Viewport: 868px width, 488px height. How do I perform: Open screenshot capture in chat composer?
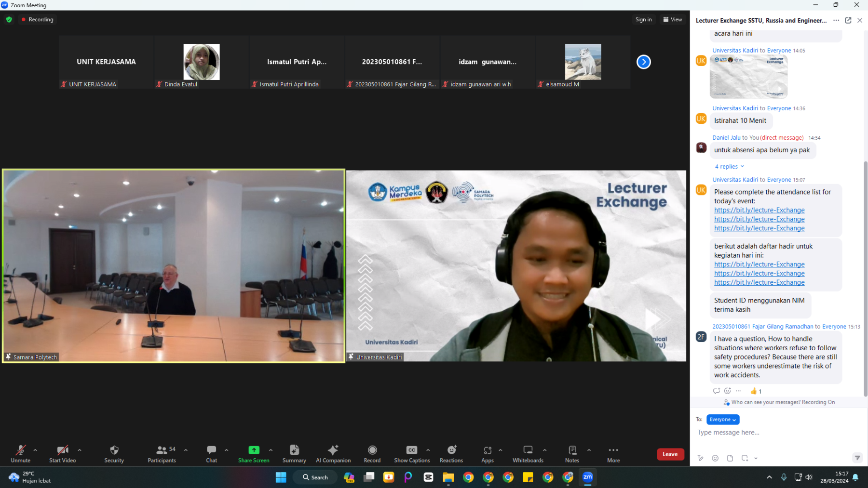pyautogui.click(x=745, y=458)
